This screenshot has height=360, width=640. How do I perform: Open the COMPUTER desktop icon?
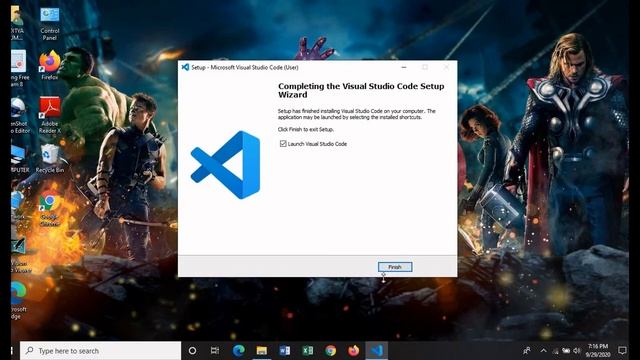coord(20,159)
